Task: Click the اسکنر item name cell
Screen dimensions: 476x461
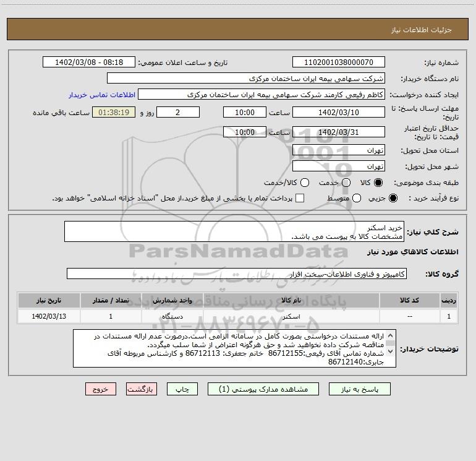Action: click(291, 317)
